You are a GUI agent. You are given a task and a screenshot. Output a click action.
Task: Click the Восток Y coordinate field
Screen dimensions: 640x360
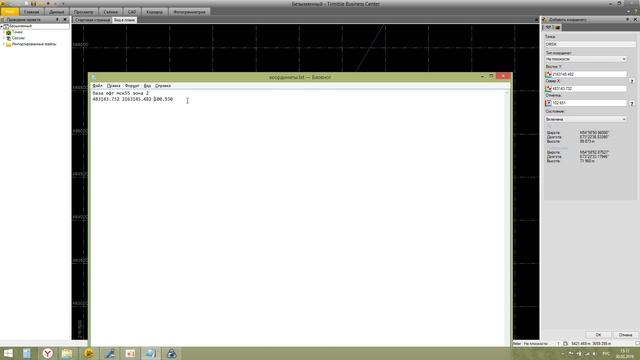click(x=589, y=74)
